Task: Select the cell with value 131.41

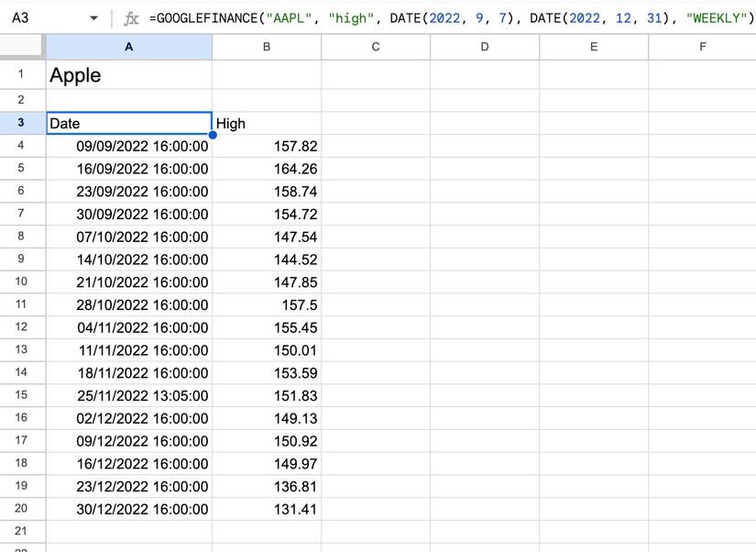Action: (266, 509)
